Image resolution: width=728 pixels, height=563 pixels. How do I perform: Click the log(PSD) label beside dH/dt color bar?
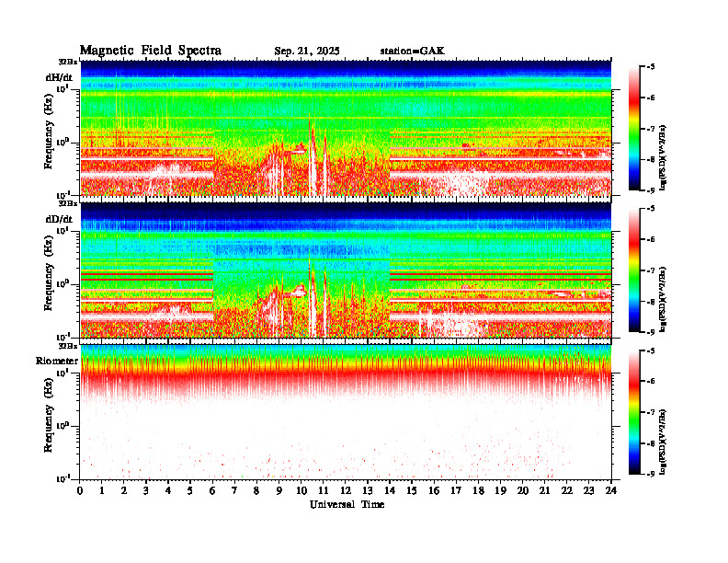(664, 157)
